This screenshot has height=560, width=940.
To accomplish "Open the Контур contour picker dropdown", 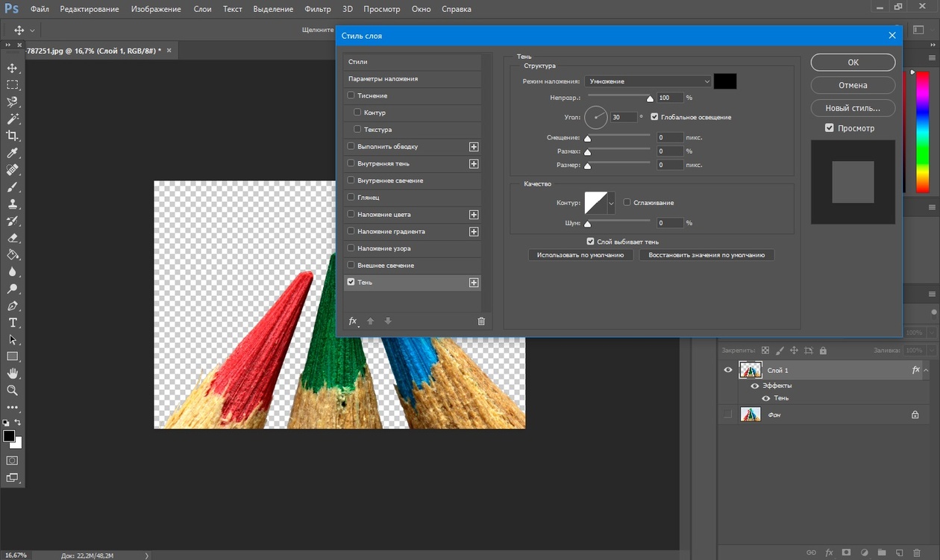I will click(612, 202).
